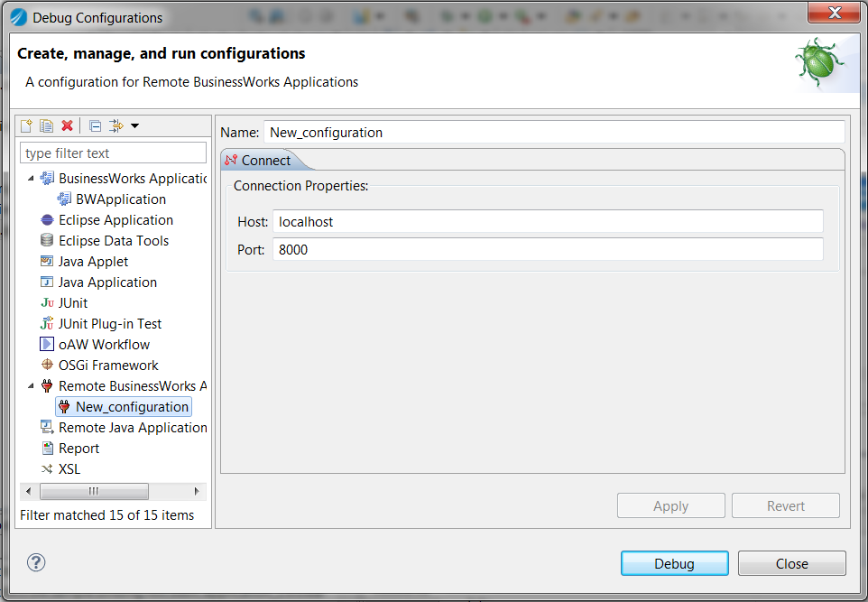868x602 pixels.
Task: Select the Remote Java Application icon
Action: (x=47, y=427)
